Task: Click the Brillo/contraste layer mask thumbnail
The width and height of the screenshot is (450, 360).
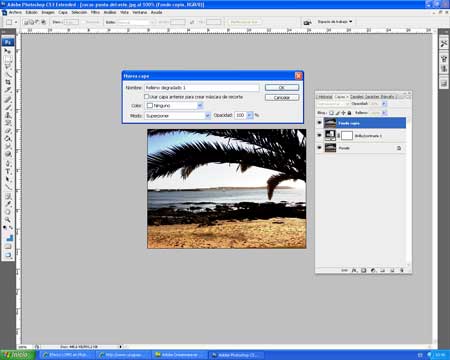Action: (x=347, y=135)
